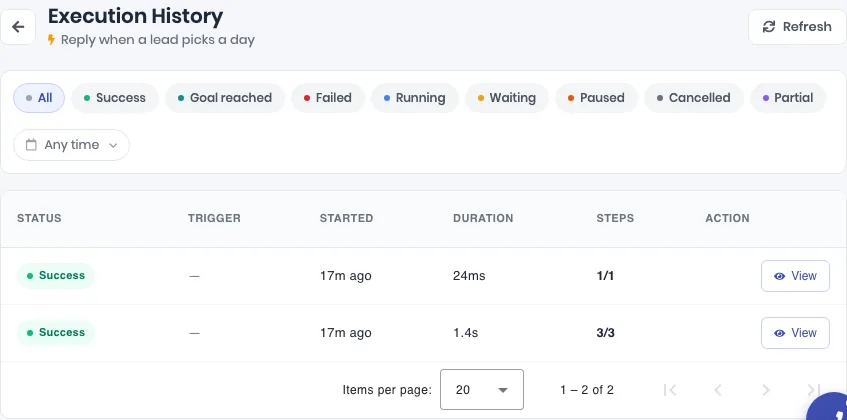
Task: Go to the first page
Action: pyautogui.click(x=670, y=389)
